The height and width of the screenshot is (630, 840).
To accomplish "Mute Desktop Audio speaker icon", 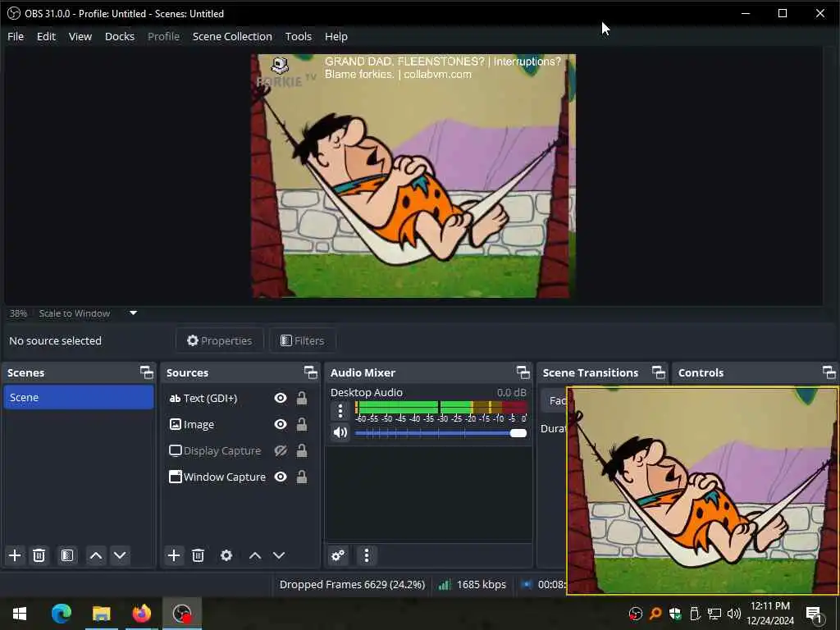I will (x=340, y=432).
